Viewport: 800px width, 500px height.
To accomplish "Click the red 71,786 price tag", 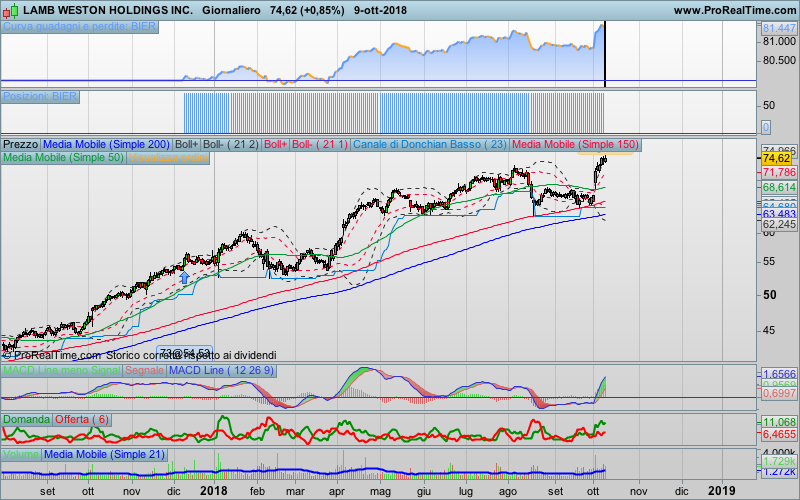I will coord(779,172).
